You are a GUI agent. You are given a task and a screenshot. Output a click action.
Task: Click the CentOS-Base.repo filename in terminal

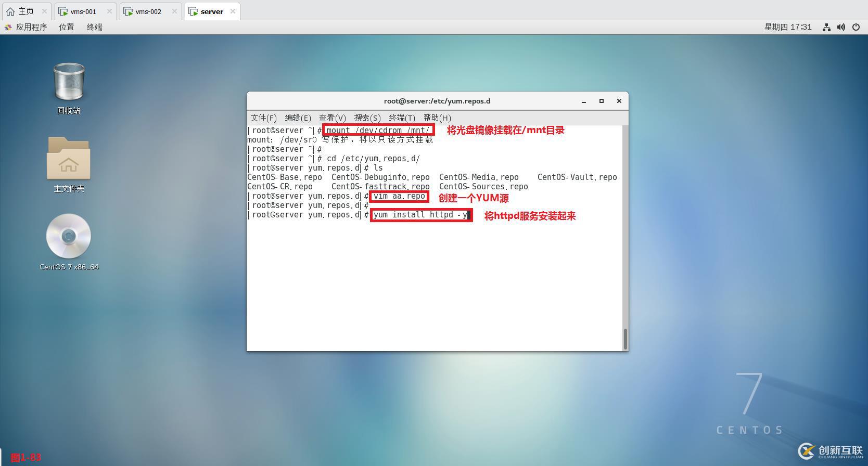(285, 177)
